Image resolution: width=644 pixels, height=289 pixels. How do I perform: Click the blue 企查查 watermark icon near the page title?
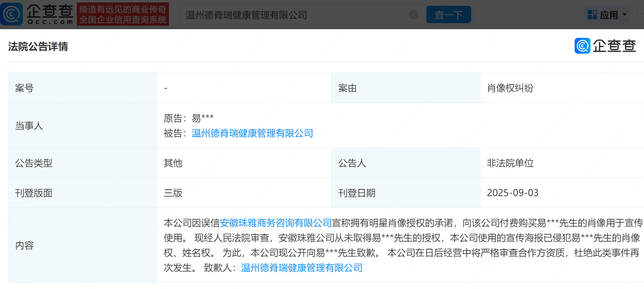582,46
